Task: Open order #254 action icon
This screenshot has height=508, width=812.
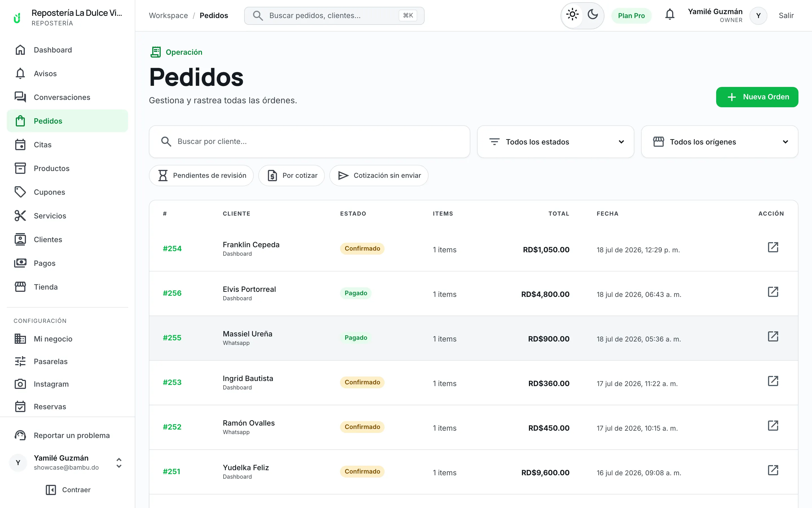Action: click(773, 247)
